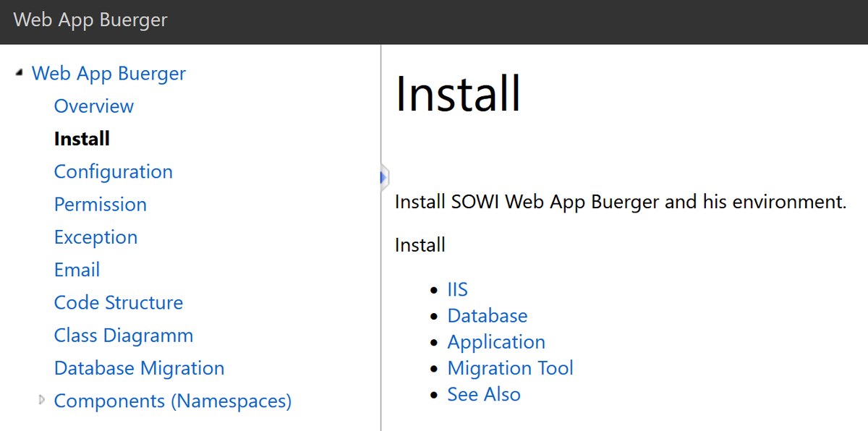
Task: Go to Database Migration in the sidebar
Action: [139, 368]
